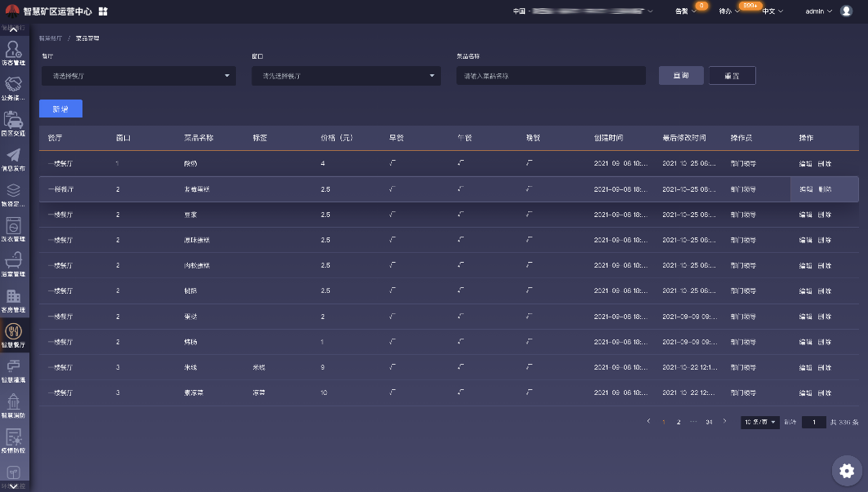Screen dimensions: 868x492
Task: Click the 素凉菜 dish name cell
Action: pos(194,393)
